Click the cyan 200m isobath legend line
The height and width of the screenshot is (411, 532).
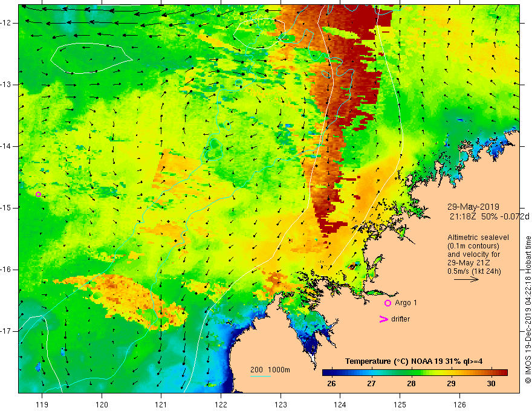click(x=260, y=376)
